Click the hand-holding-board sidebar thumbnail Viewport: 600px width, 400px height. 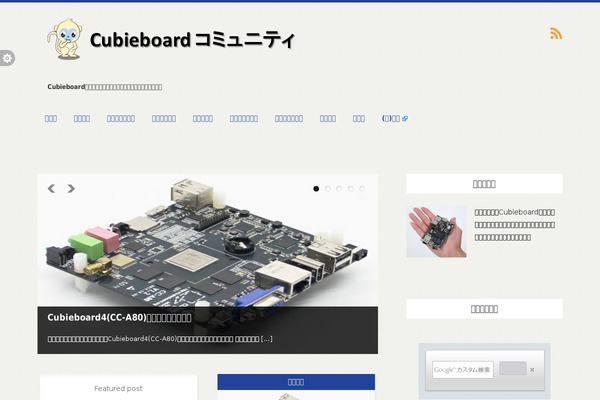pyautogui.click(x=437, y=232)
